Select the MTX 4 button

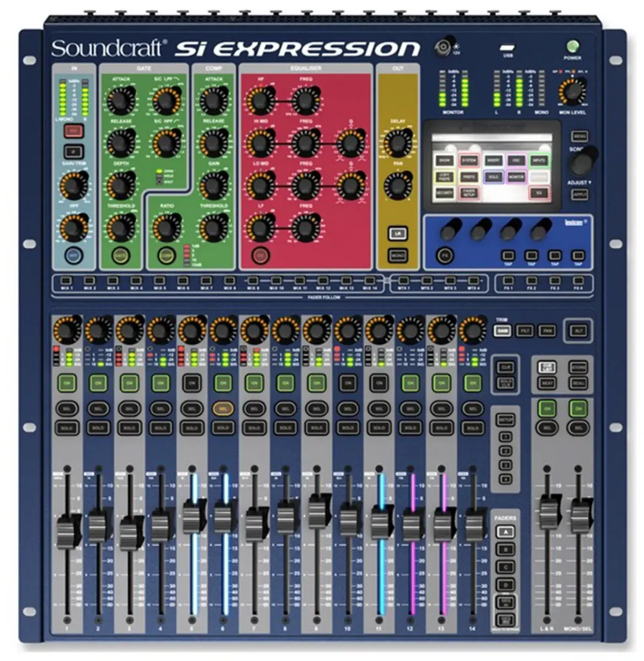click(x=474, y=281)
